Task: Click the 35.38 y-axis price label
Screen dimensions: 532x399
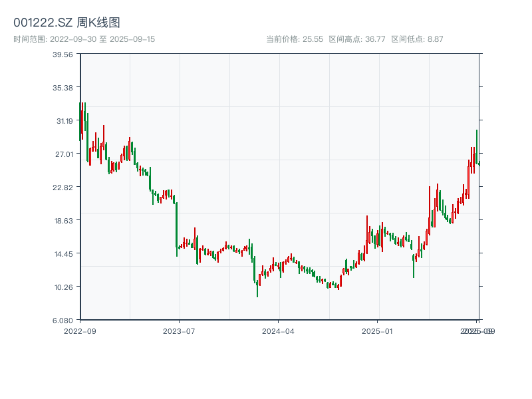Action: [62, 88]
